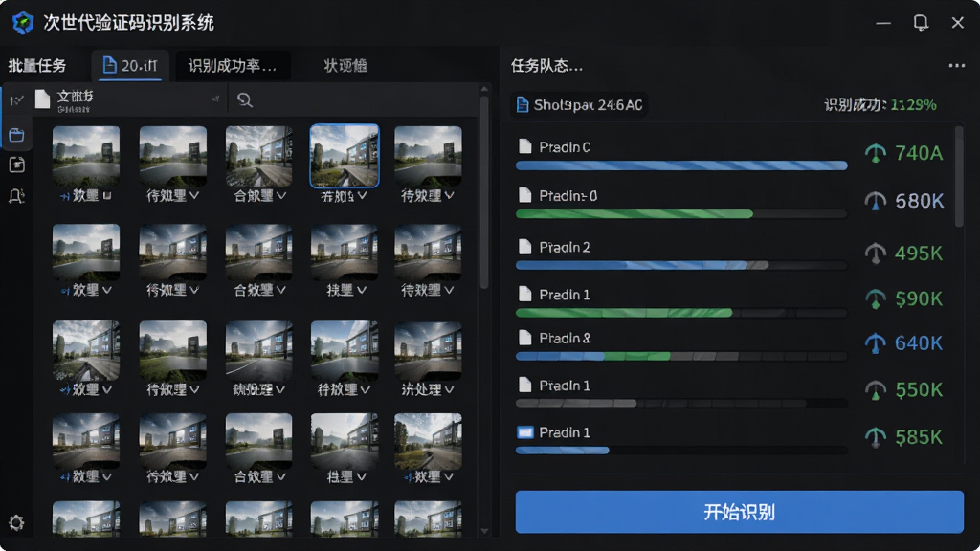The width and height of the screenshot is (980, 551).
Task: Click the down arrow of thumbnail grid scrollbar
Action: click(484, 531)
